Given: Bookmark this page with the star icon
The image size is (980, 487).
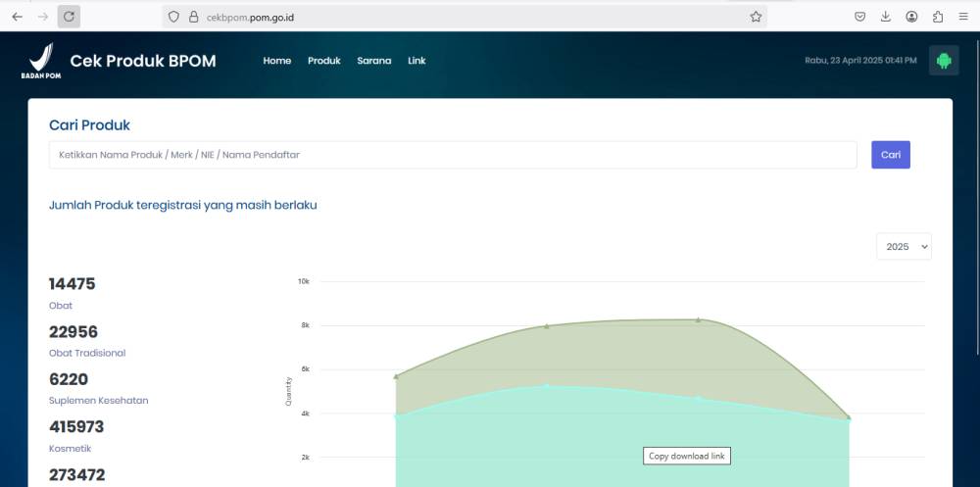Looking at the screenshot, I should coord(756,17).
